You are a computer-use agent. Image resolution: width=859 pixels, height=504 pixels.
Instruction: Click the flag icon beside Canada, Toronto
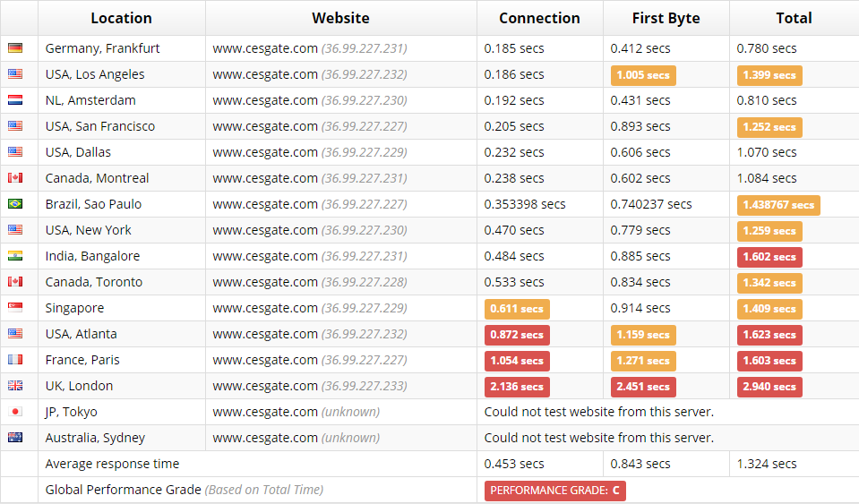(15, 281)
